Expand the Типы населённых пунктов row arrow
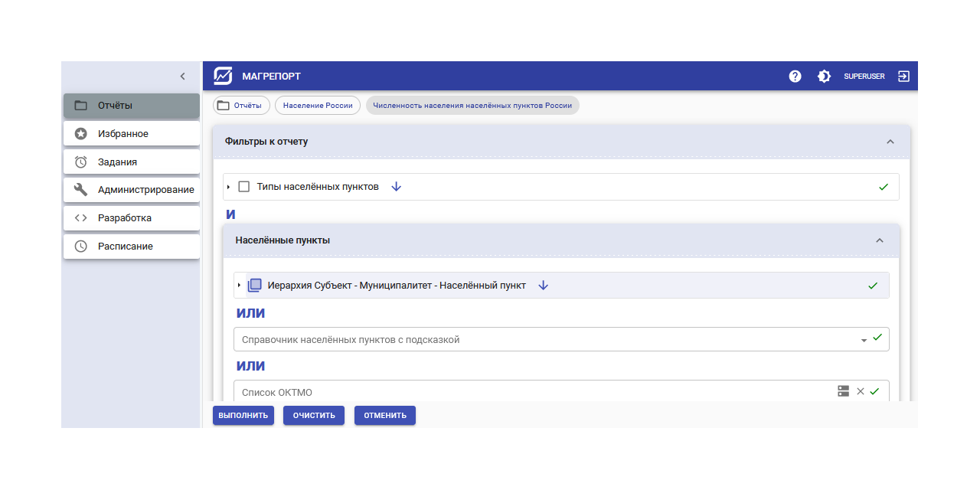980x490 pixels. (228, 186)
